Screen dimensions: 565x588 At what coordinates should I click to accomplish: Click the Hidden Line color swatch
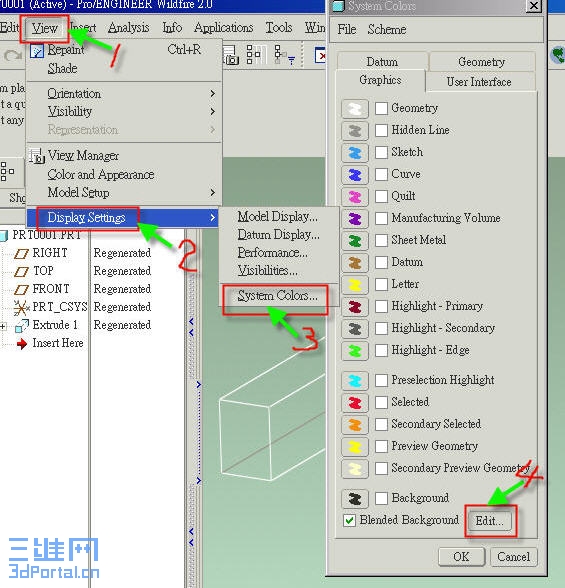tap(355, 131)
